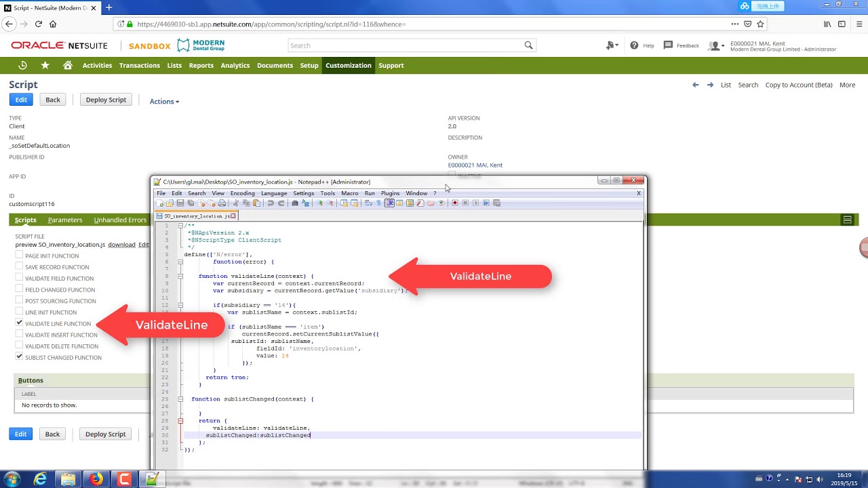Image resolution: width=868 pixels, height=488 pixels.
Task: Toggle Validate Field Function checkbox
Action: pos(19,279)
